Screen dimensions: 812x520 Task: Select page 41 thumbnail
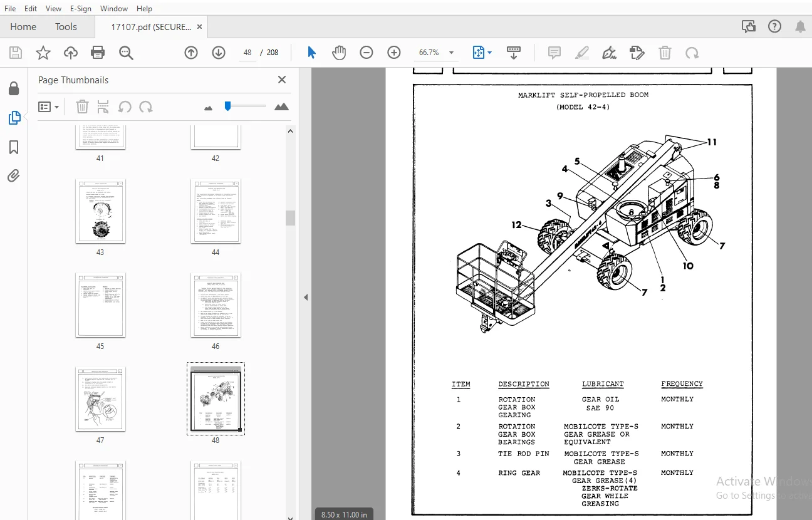100,137
